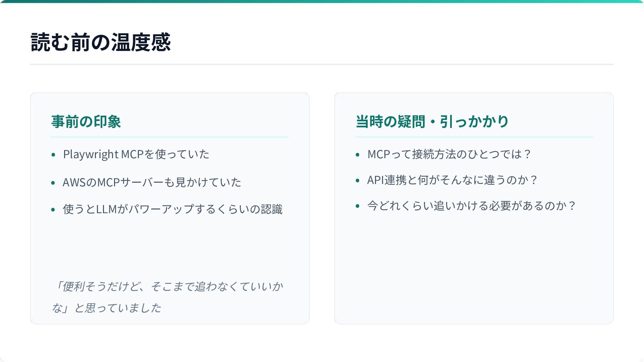Click the API連携と何がそんなに違うのか？ bullet text
Image resolution: width=644 pixels, height=362 pixels.
pyautogui.click(x=452, y=180)
